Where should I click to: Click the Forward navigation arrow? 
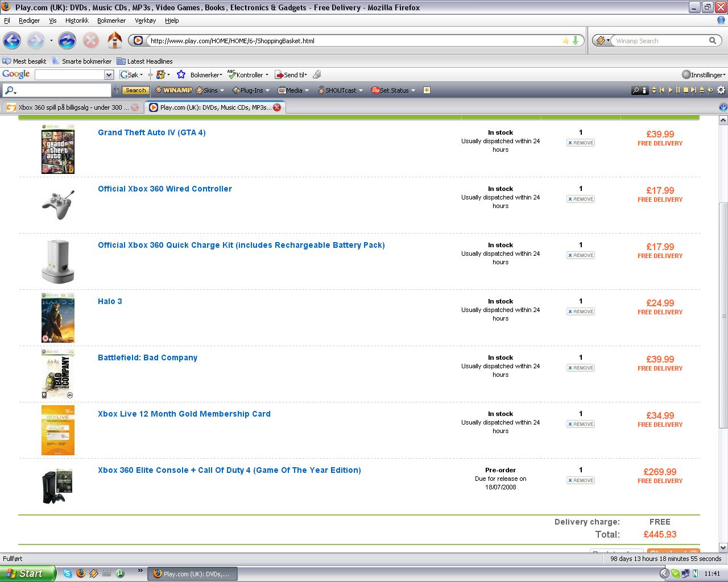(35, 40)
